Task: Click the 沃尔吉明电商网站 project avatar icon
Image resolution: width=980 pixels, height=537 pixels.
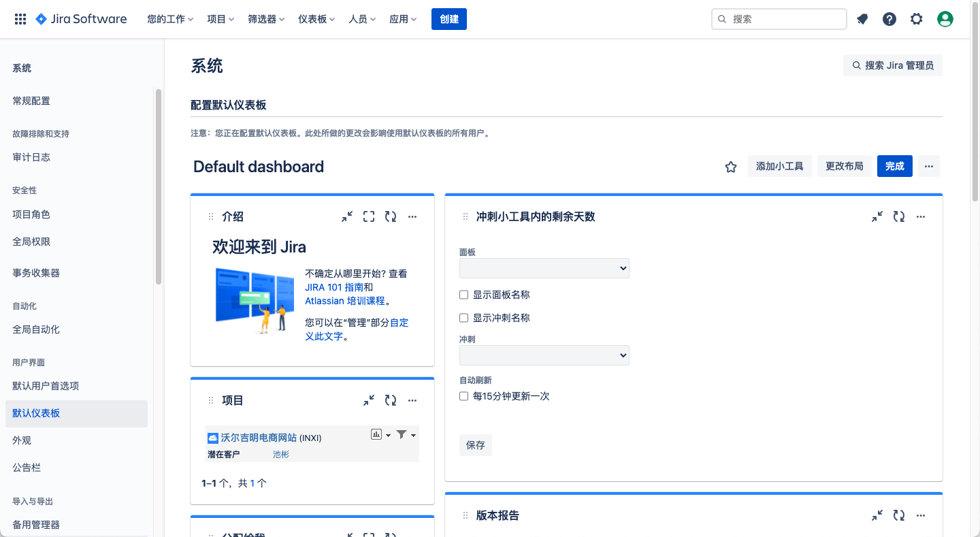Action: click(x=213, y=438)
